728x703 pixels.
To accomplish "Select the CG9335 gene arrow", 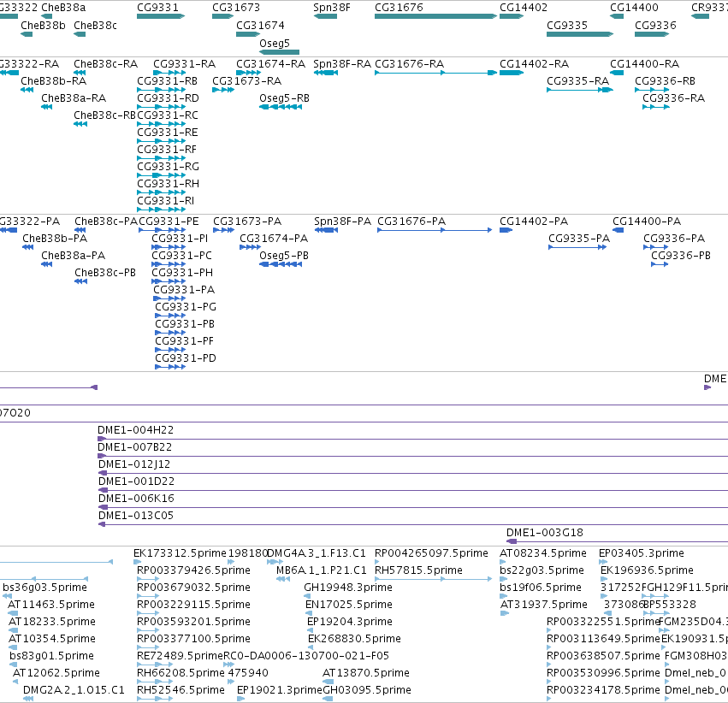I will 580,34.
